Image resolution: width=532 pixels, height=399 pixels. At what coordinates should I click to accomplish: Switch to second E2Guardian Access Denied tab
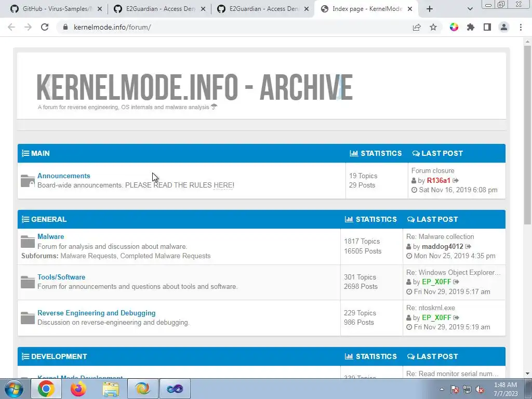coord(263,9)
